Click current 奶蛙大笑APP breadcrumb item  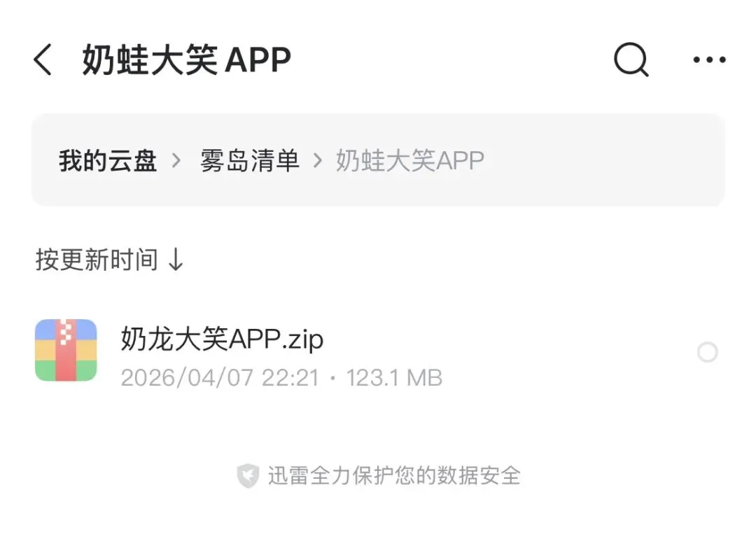point(409,160)
